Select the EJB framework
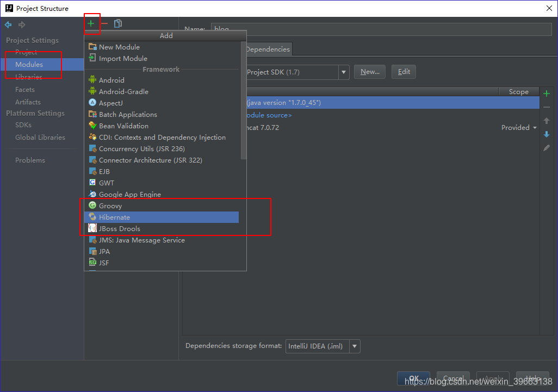The width and height of the screenshot is (558, 392). click(x=163, y=171)
